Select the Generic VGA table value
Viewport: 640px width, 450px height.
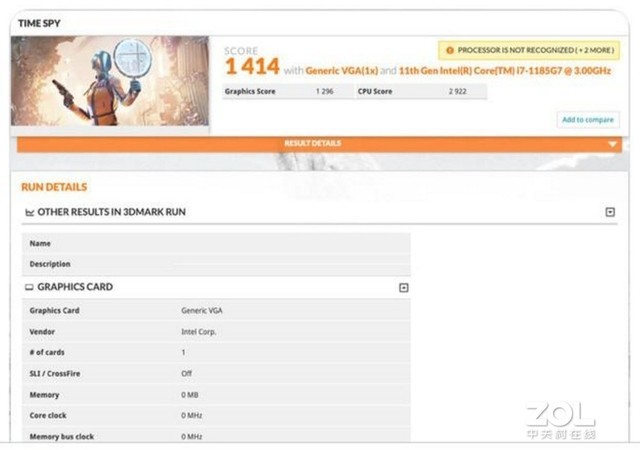[x=202, y=311]
